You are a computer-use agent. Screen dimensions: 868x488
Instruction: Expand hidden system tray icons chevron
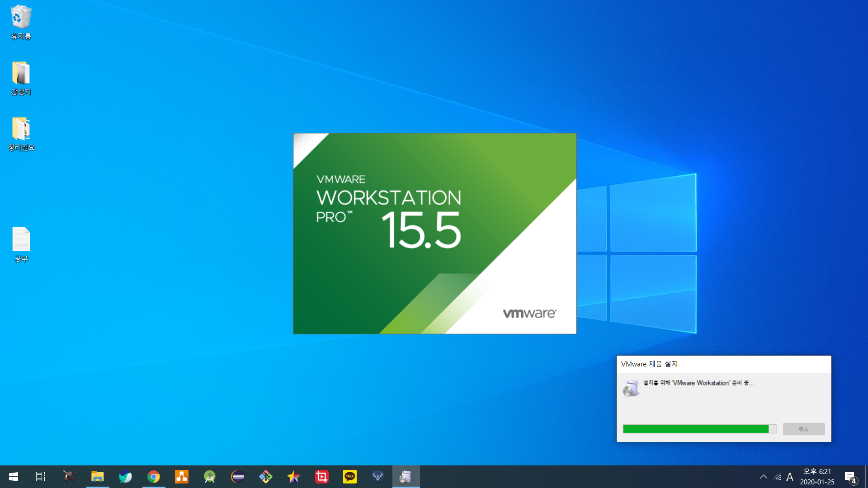(764, 477)
